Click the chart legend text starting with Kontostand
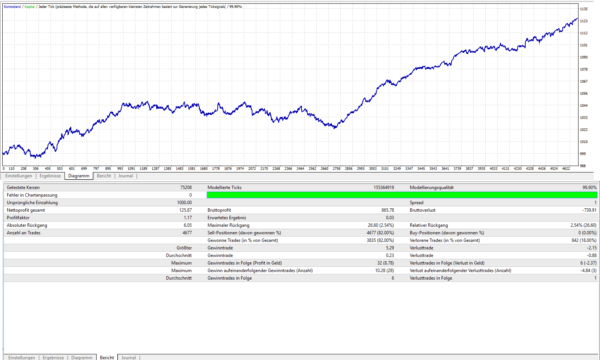 click(x=122, y=7)
